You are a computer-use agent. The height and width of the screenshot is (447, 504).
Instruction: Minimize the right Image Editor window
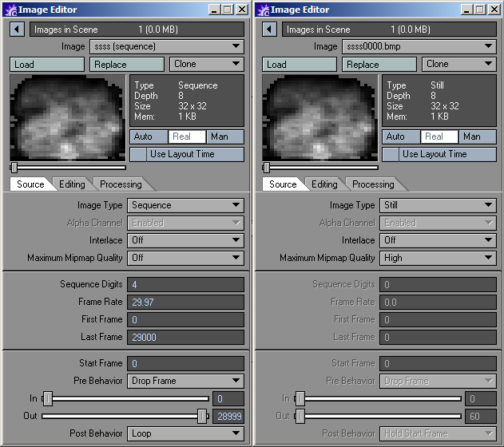[466, 10]
